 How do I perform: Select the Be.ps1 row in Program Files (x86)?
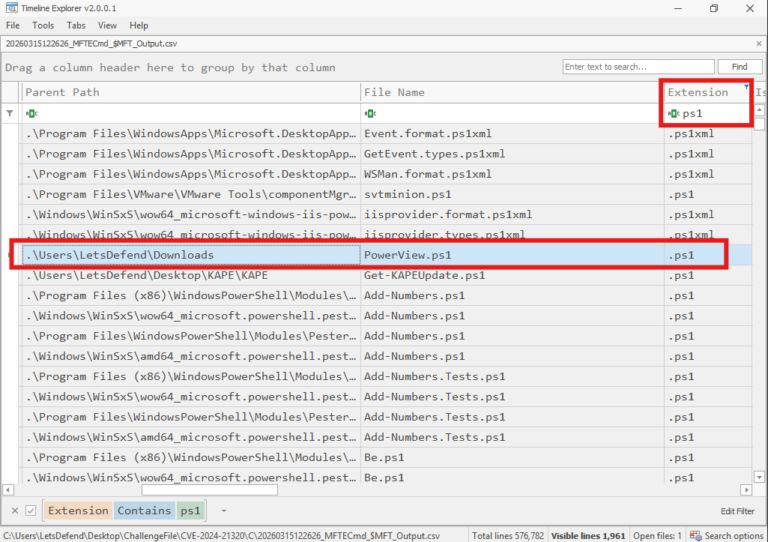pos(385,457)
